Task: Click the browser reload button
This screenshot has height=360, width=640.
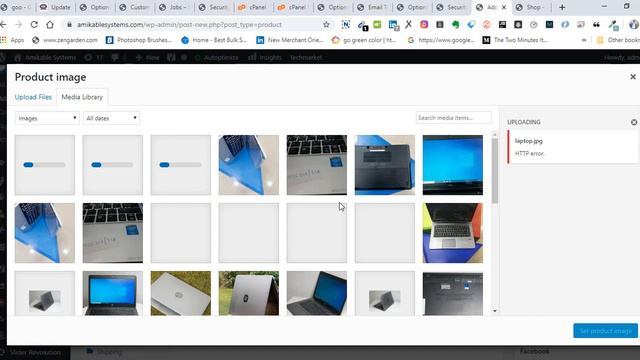Action: [34, 24]
